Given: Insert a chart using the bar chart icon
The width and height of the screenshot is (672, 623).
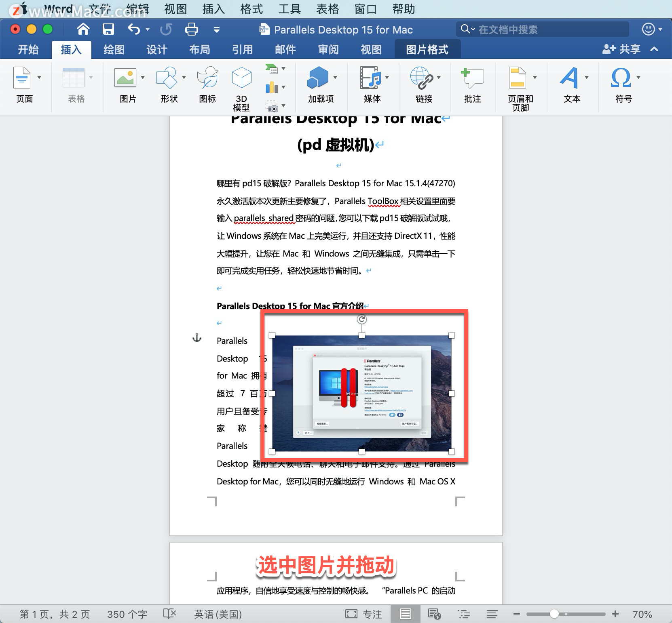Looking at the screenshot, I should (x=272, y=87).
